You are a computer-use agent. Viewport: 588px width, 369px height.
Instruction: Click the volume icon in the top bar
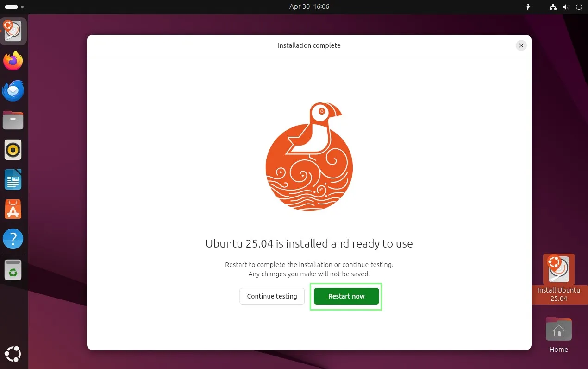point(566,7)
